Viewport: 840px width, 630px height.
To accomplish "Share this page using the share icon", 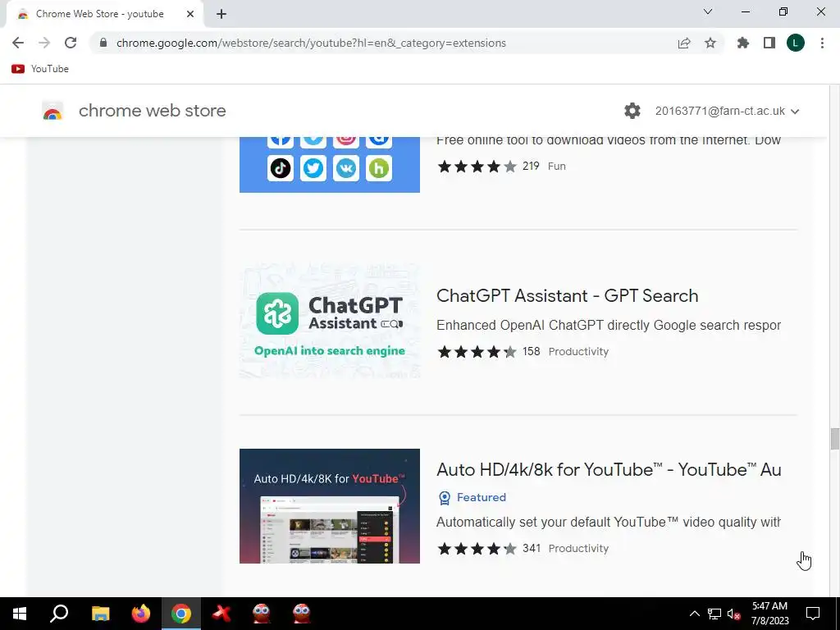I will tap(684, 43).
